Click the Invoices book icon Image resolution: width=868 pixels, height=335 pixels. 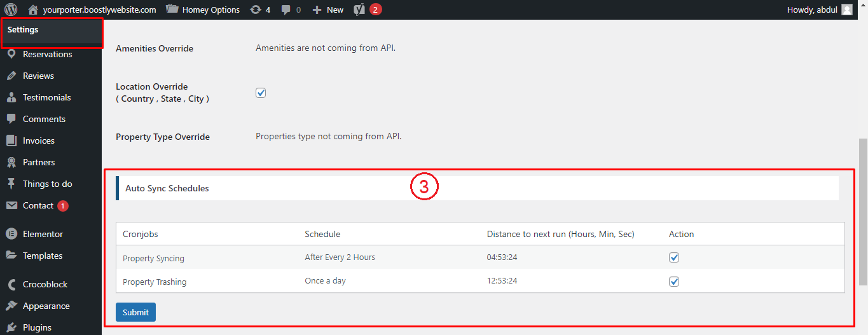(11, 140)
